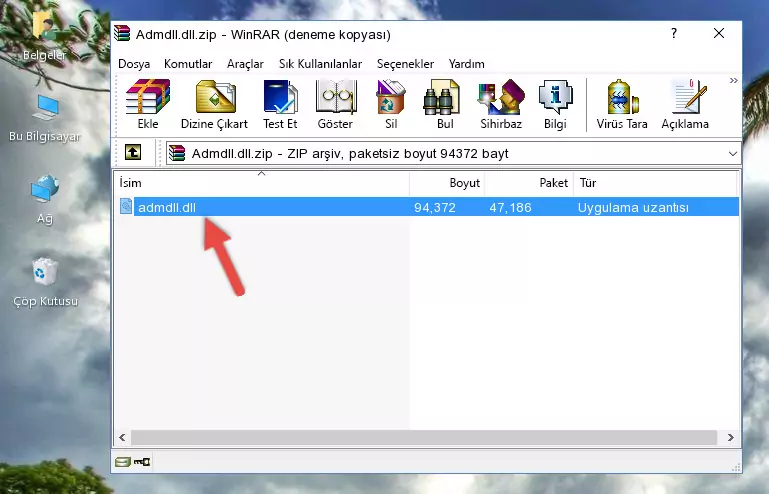Open Ağ network desktop icon
Viewport: 769px width, 494px height.
pos(45,199)
